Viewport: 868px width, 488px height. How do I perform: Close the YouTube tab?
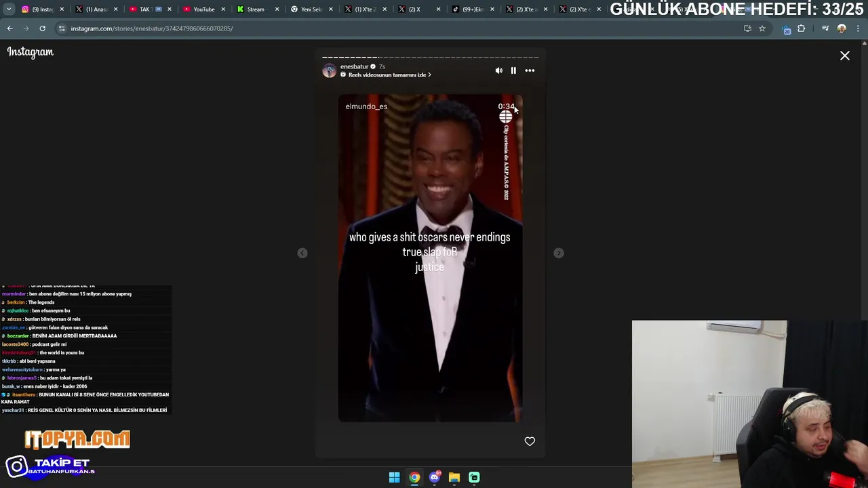(223, 9)
